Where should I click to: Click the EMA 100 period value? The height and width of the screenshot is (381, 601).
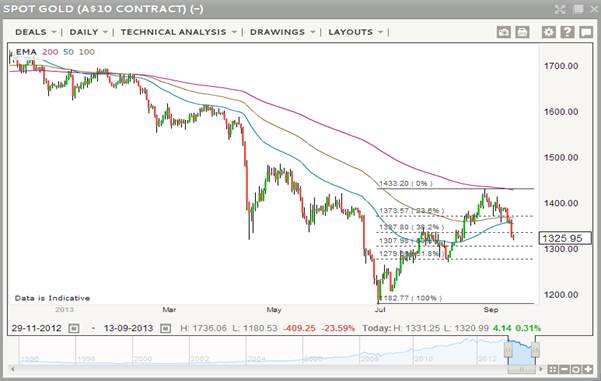(x=87, y=52)
